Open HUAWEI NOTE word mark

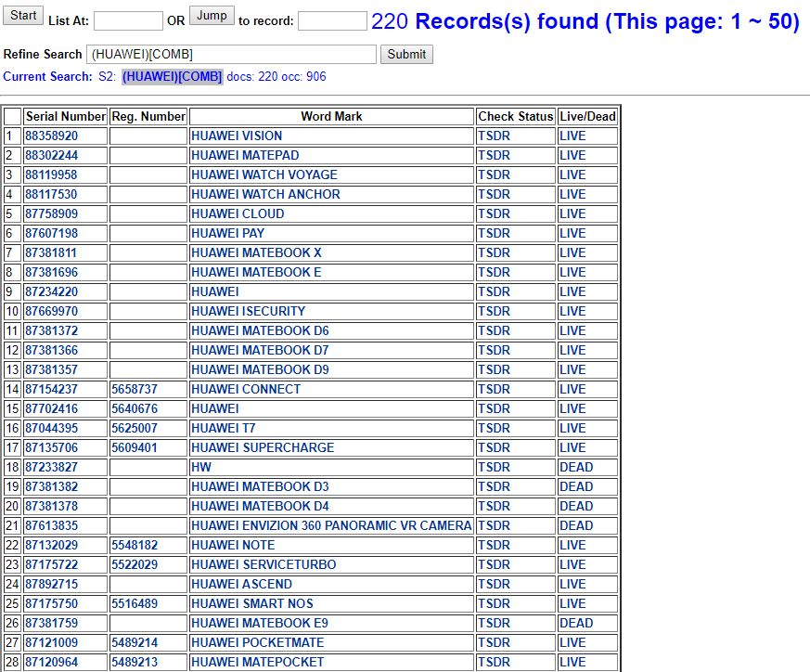point(233,546)
